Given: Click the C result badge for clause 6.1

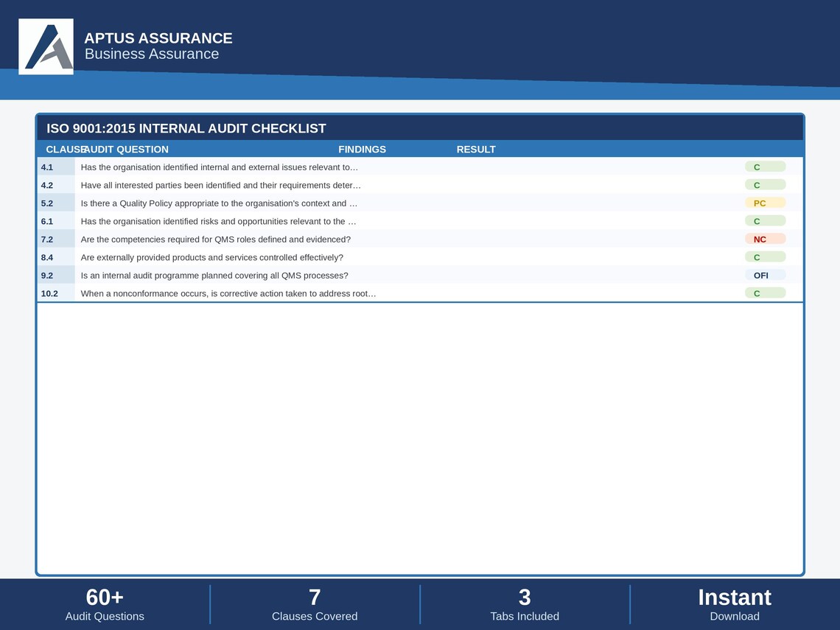Looking at the screenshot, I should click(x=765, y=221).
